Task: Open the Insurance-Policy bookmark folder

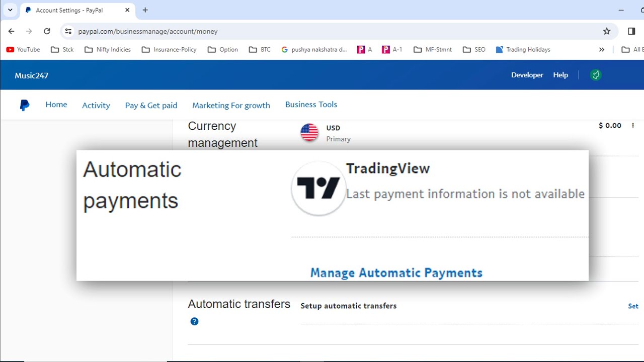Action: coord(169,49)
